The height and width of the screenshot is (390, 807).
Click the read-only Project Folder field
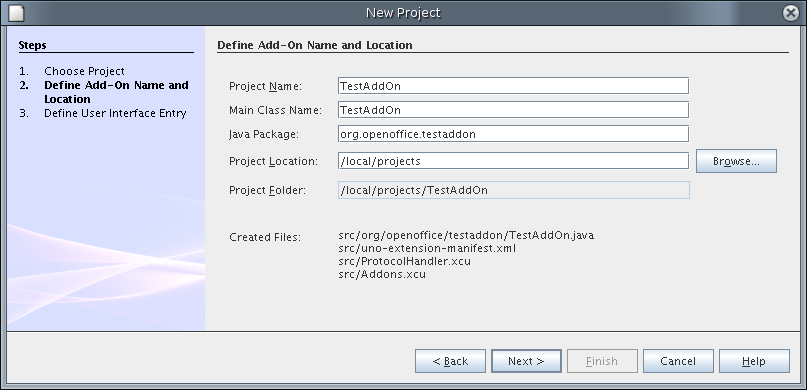513,190
